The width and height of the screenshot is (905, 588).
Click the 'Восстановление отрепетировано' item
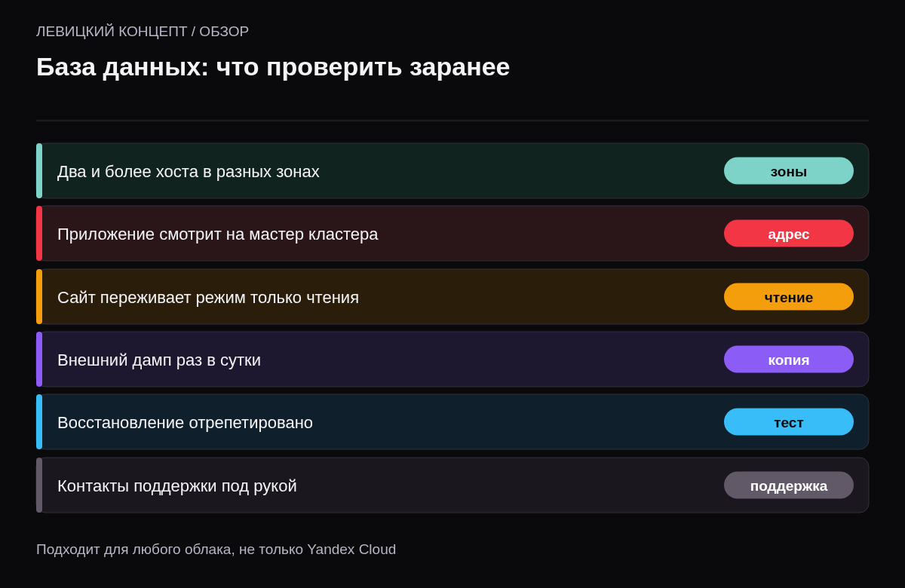tap(452, 422)
